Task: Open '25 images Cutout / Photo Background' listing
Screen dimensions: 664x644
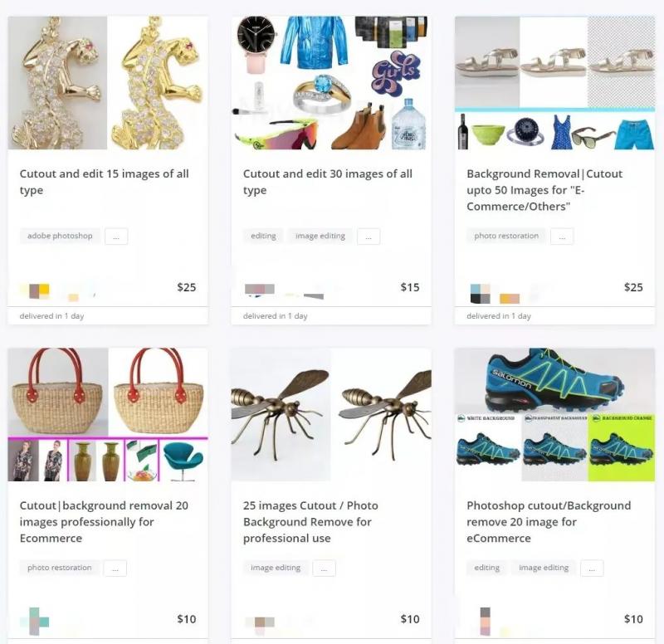Action: coord(310,522)
